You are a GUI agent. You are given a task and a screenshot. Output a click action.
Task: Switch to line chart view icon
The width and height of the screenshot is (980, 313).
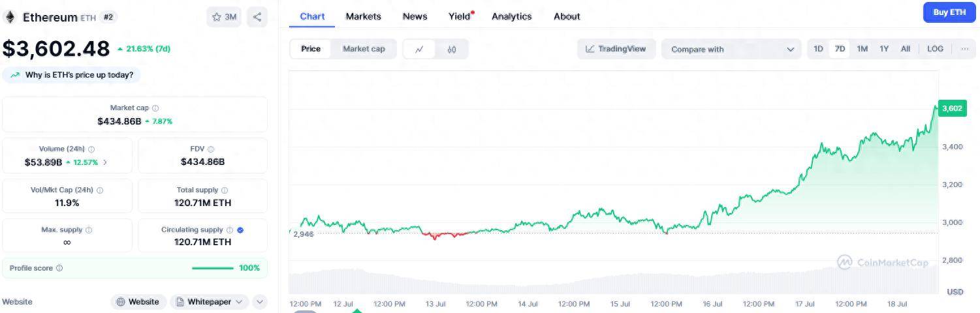pyautogui.click(x=419, y=49)
